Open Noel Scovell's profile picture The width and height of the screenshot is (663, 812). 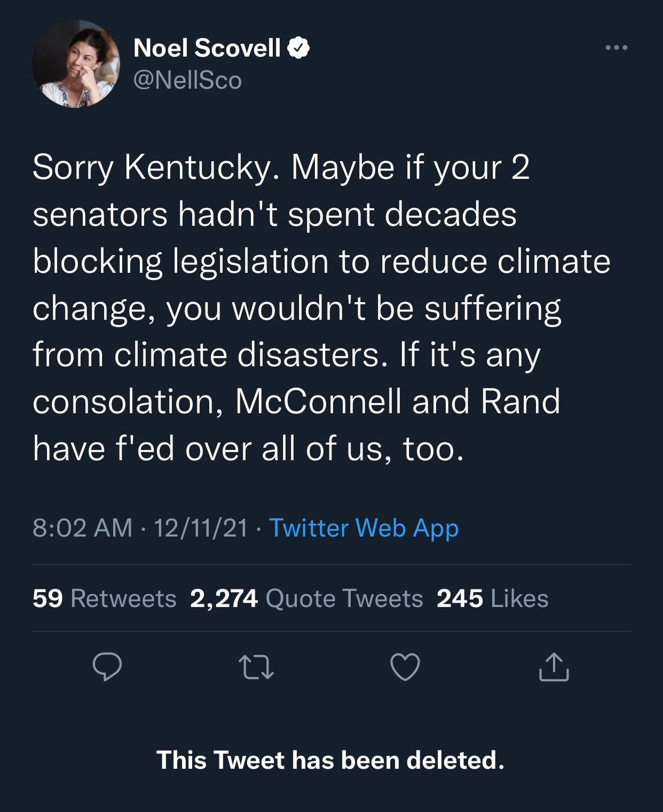76,64
